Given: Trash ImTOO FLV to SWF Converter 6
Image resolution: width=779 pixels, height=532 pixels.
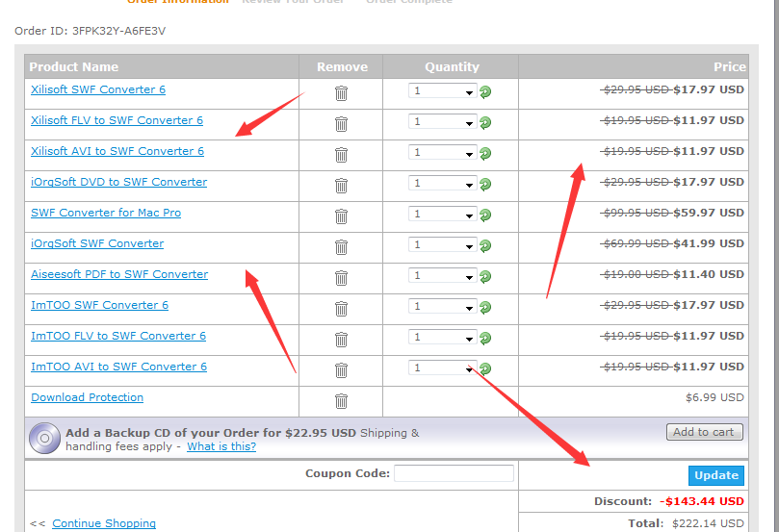Looking at the screenshot, I should coord(341,339).
